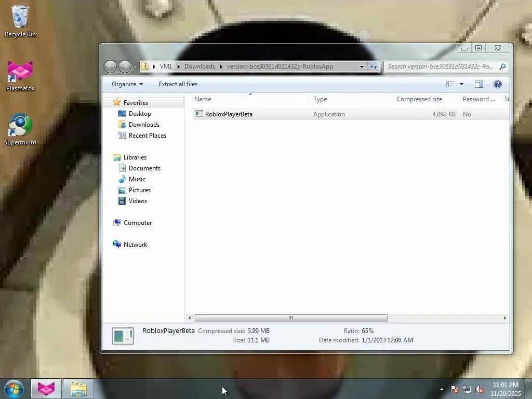The image size is (532, 399).
Task: Select VM1 in the address path
Action: pos(166,66)
